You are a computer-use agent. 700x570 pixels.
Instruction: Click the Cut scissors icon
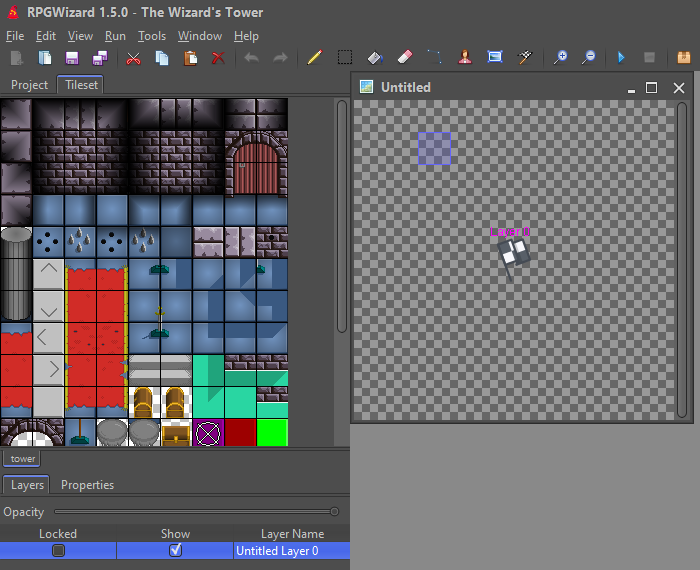click(x=133, y=58)
